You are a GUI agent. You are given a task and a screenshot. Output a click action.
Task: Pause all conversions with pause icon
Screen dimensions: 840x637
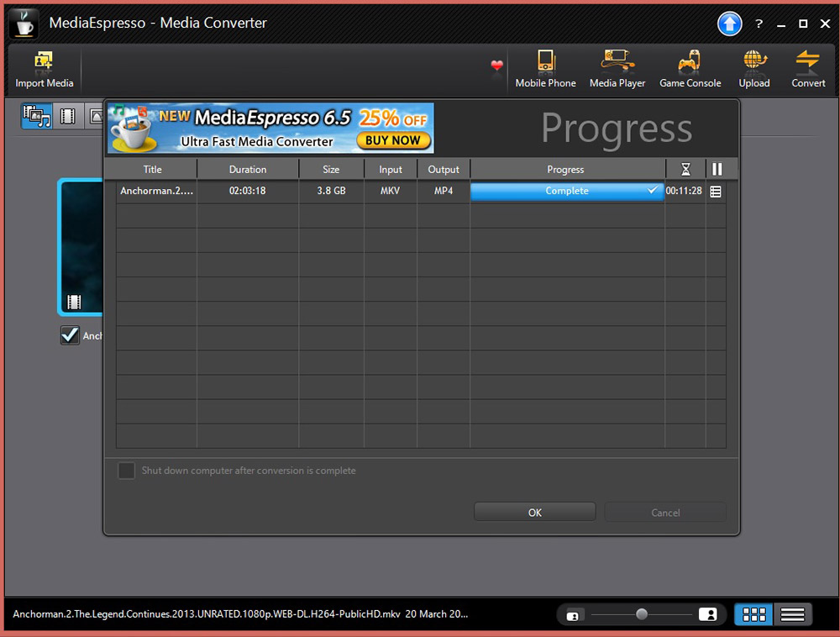click(x=717, y=169)
